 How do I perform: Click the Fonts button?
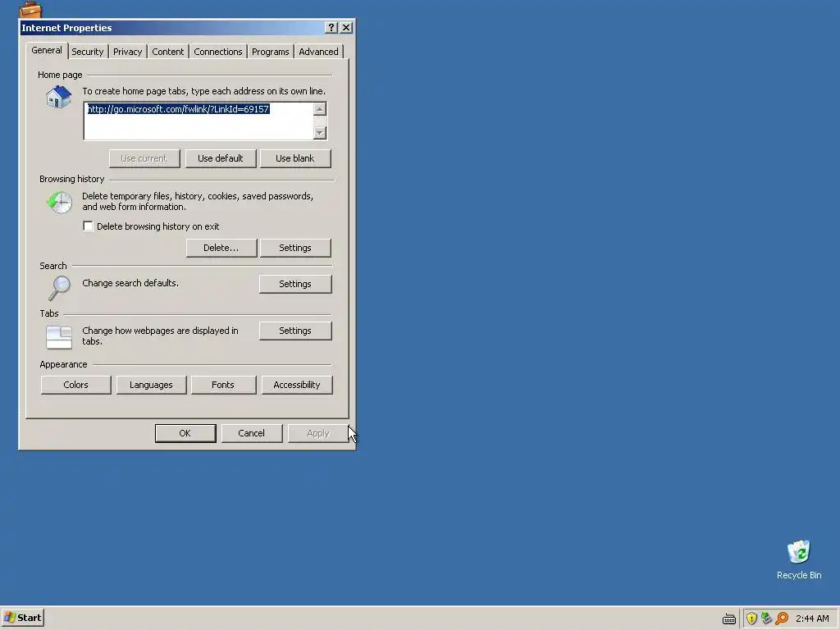coord(223,385)
